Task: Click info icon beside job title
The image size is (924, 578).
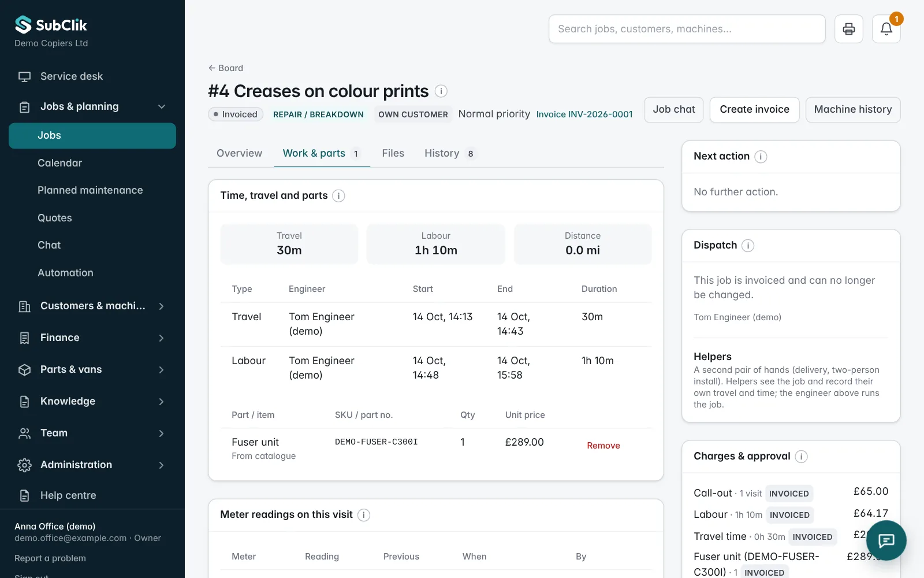Action: pyautogui.click(x=441, y=91)
